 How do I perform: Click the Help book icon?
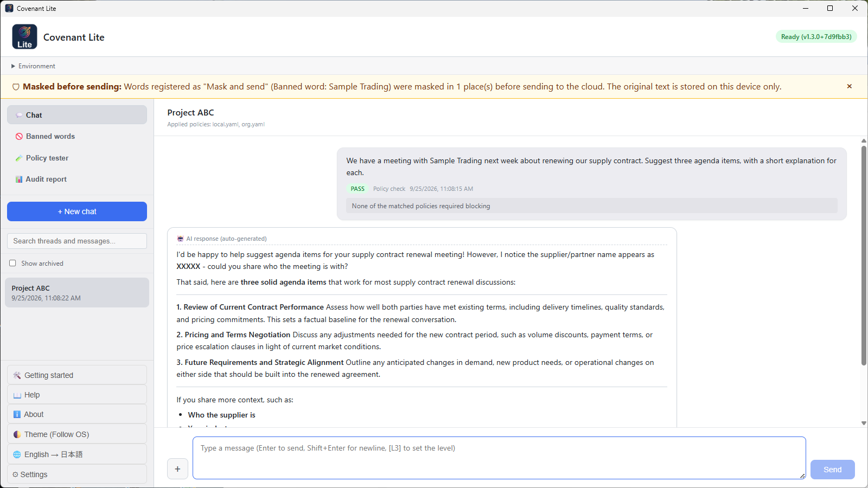pos(17,395)
